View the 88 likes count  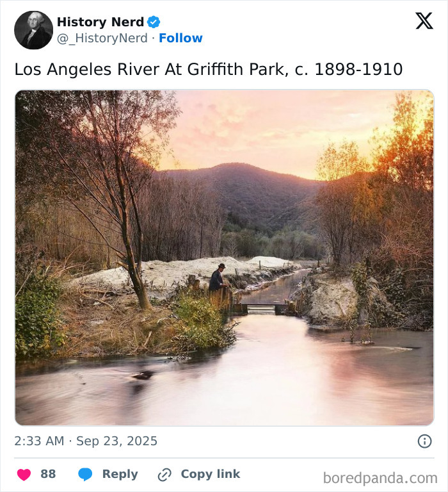pos(48,474)
